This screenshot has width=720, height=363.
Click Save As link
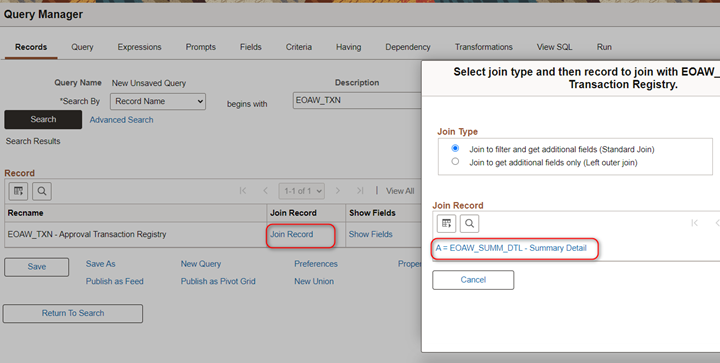click(101, 264)
